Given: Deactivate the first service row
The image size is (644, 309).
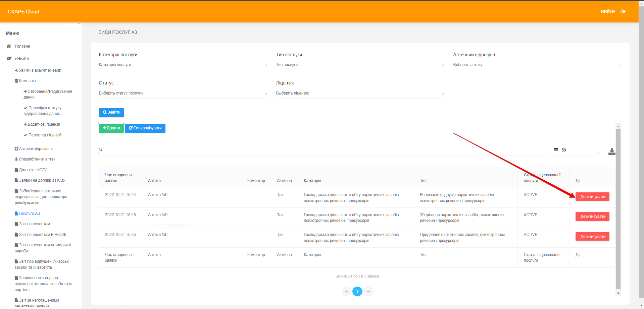Looking at the screenshot, I should click(592, 197).
